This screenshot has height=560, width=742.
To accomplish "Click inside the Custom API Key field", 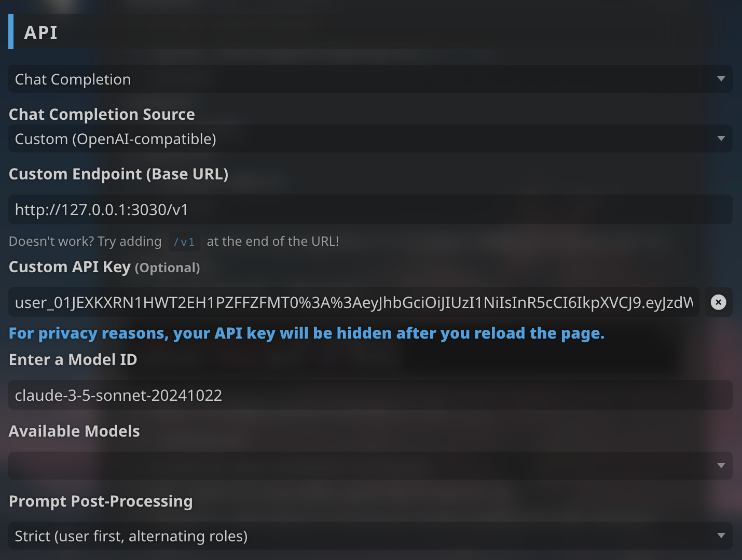I will coord(354,302).
